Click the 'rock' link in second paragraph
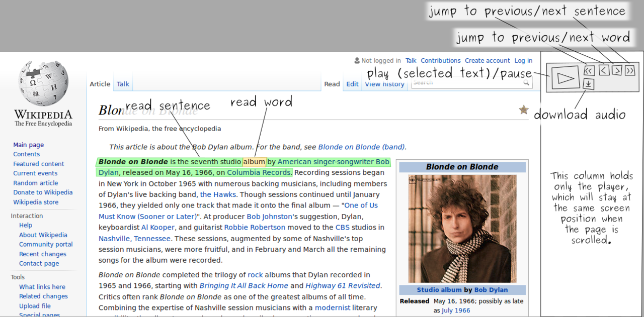 coord(255,275)
